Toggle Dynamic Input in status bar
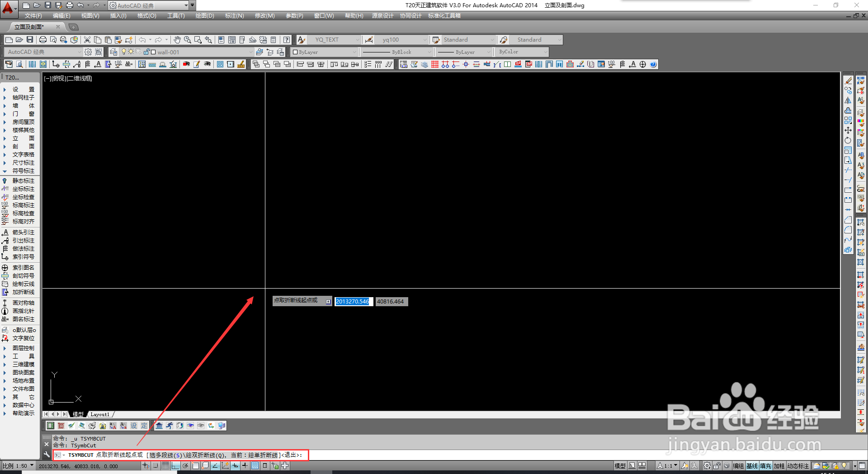868x474 pixels. point(235,465)
